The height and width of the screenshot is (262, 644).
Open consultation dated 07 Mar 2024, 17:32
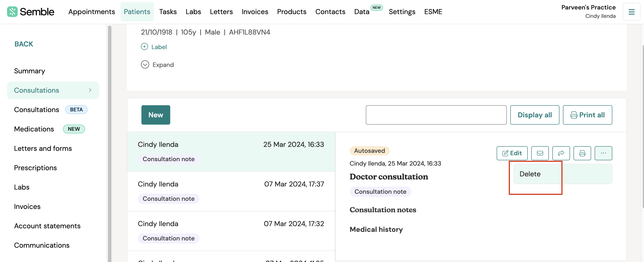click(231, 231)
